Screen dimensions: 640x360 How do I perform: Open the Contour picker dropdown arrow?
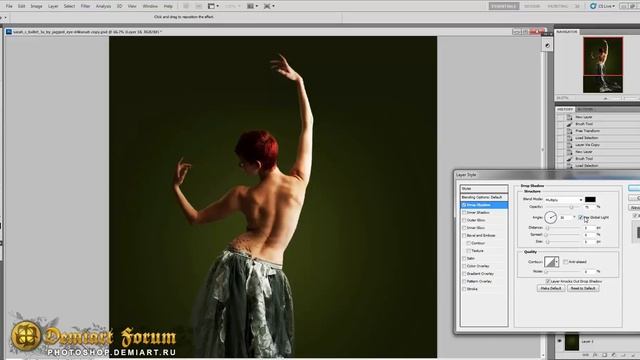point(557,262)
